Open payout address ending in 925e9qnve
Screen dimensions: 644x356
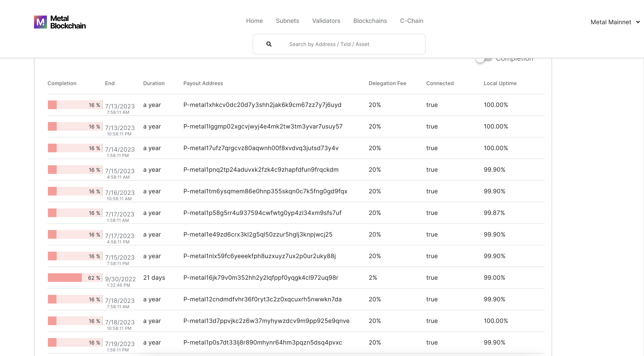coord(266,321)
